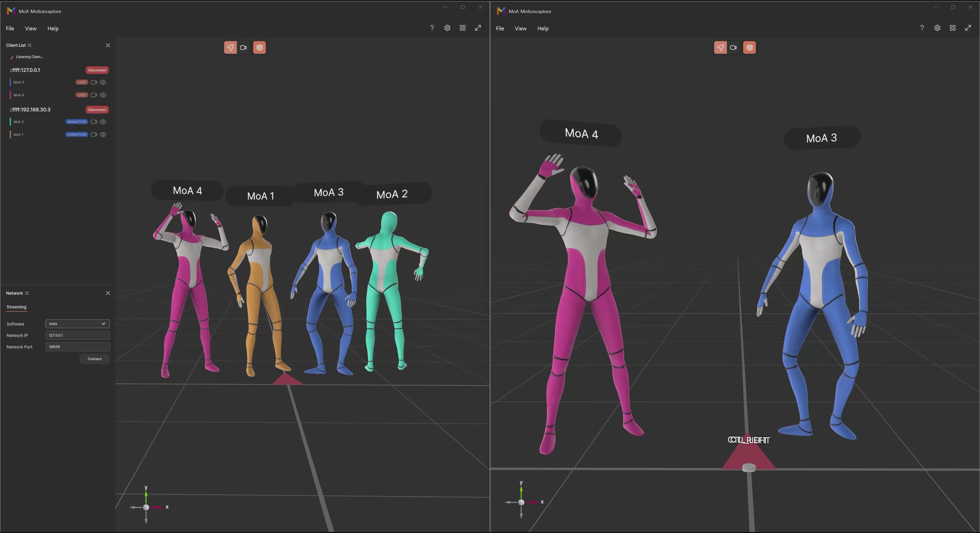Click LIVE badge on MoA 3 row
The height and width of the screenshot is (533, 980).
pos(82,82)
